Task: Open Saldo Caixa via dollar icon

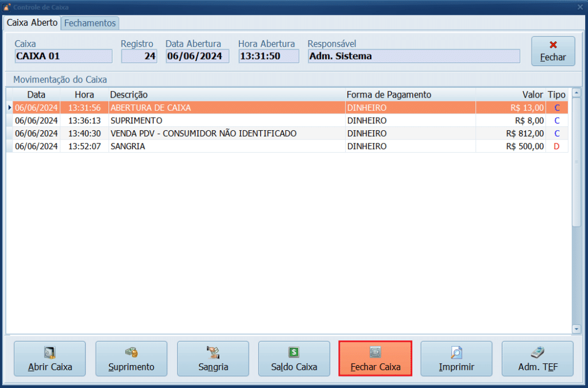Action: [294, 352]
